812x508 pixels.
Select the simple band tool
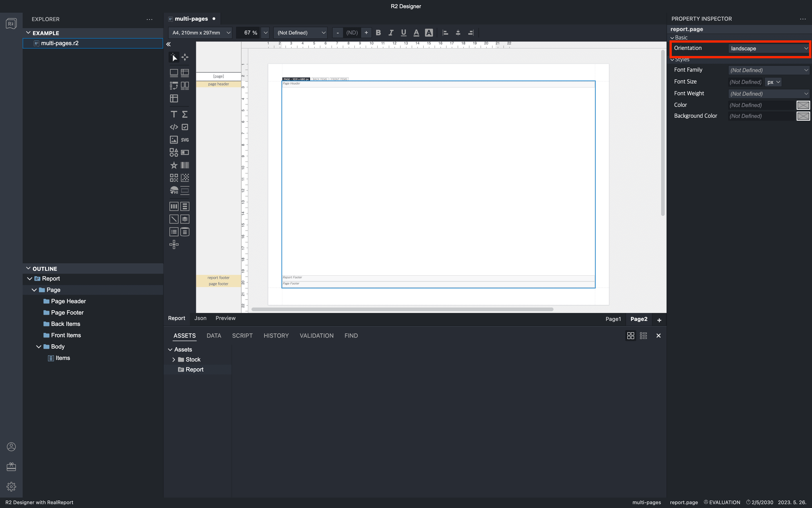[174, 73]
